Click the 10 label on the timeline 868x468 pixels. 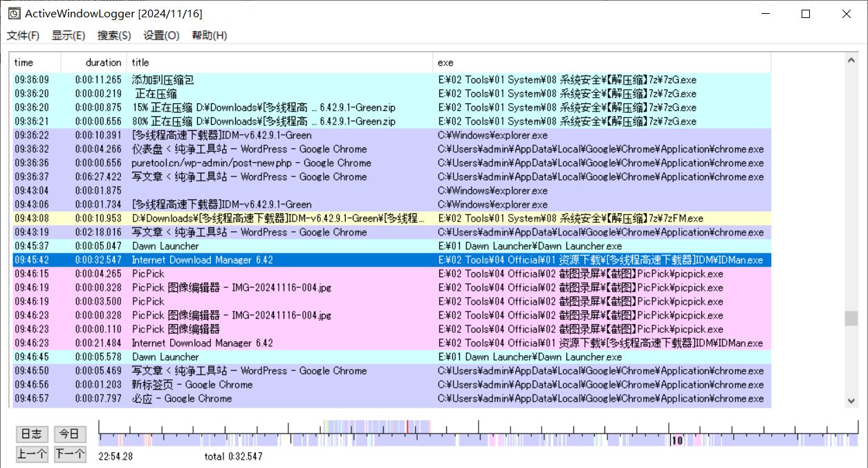[676, 439]
